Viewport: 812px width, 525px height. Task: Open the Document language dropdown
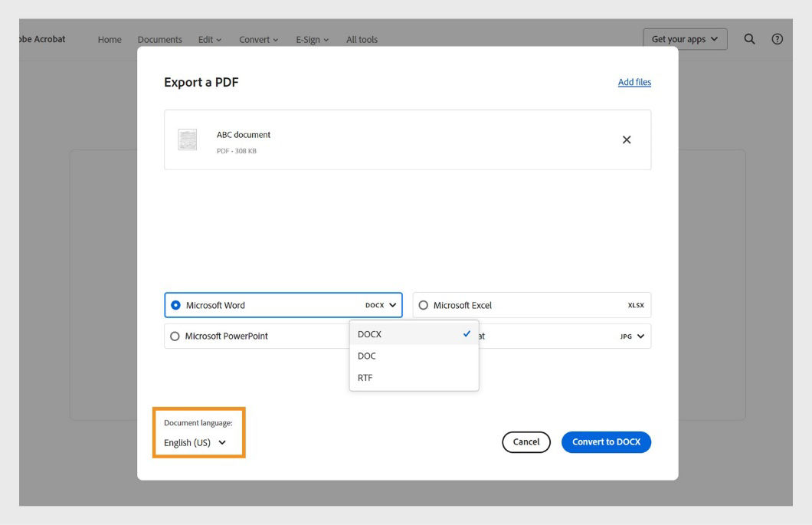(x=194, y=442)
